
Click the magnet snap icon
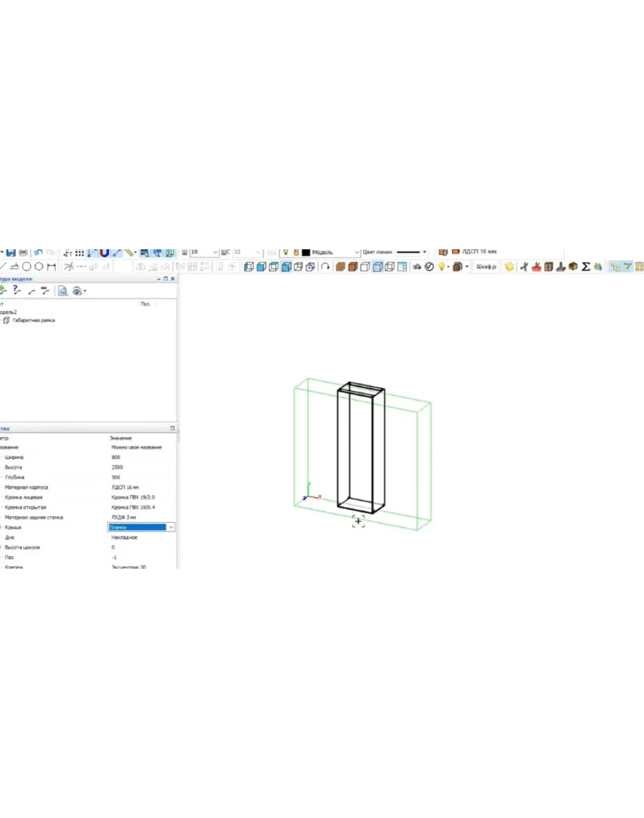coord(105,252)
